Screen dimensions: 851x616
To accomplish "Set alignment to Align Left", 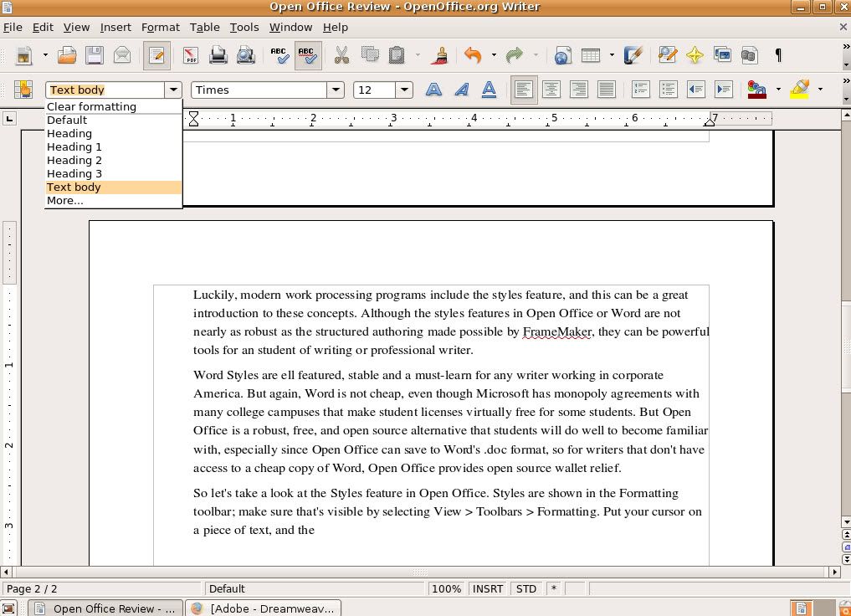I will coord(524,90).
